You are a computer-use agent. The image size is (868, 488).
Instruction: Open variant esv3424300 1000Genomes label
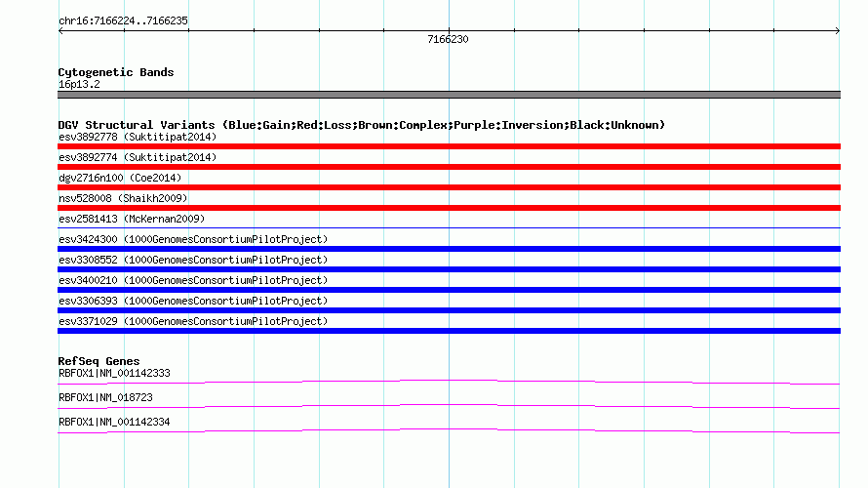193,239
